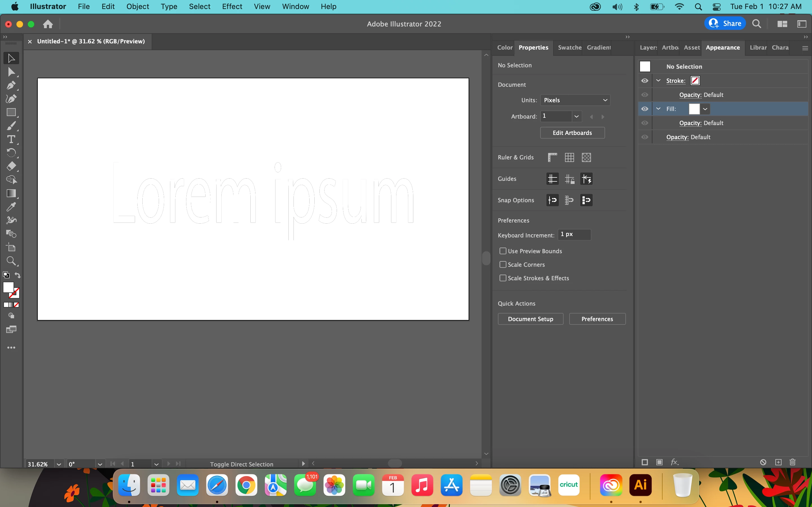812x507 pixels.
Task: Select the Eraser tool
Action: pos(11,166)
